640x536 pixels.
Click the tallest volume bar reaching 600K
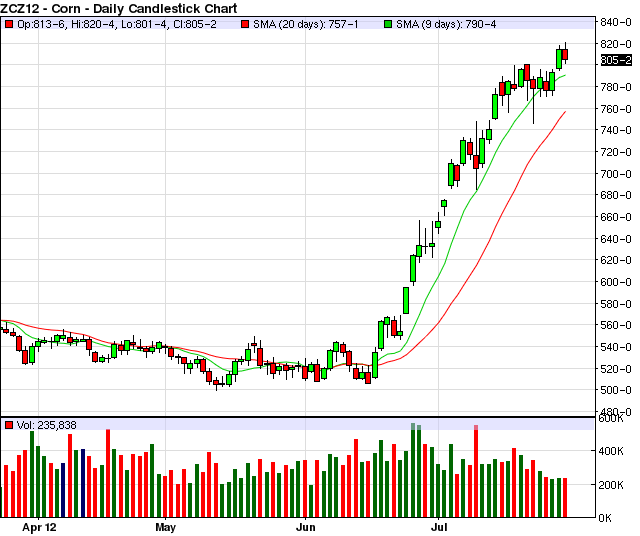point(413,470)
